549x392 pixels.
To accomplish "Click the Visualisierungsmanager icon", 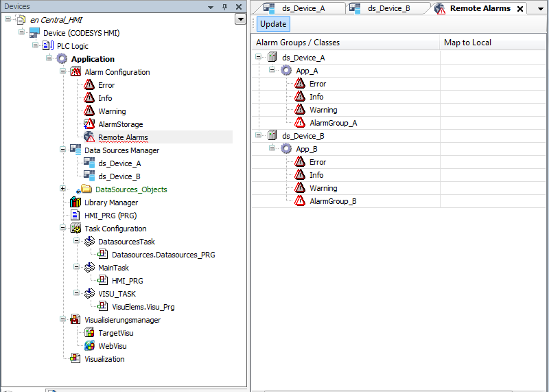I will [x=75, y=320].
